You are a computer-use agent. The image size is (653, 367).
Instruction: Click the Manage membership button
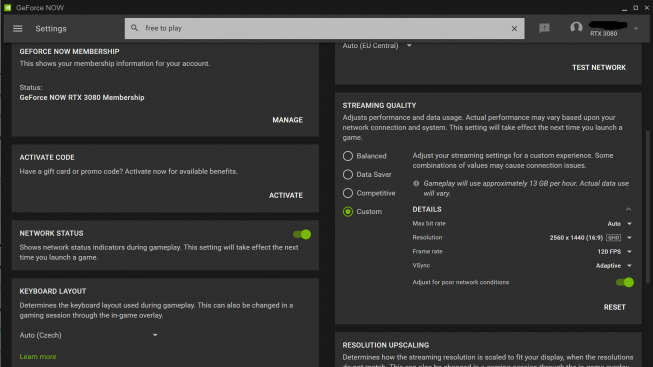click(x=287, y=120)
